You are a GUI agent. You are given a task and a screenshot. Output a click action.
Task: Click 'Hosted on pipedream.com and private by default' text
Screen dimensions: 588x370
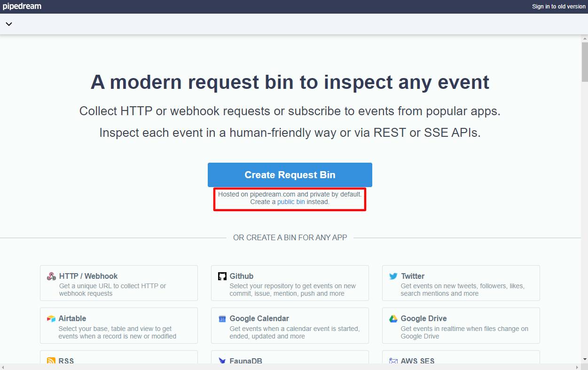click(290, 194)
